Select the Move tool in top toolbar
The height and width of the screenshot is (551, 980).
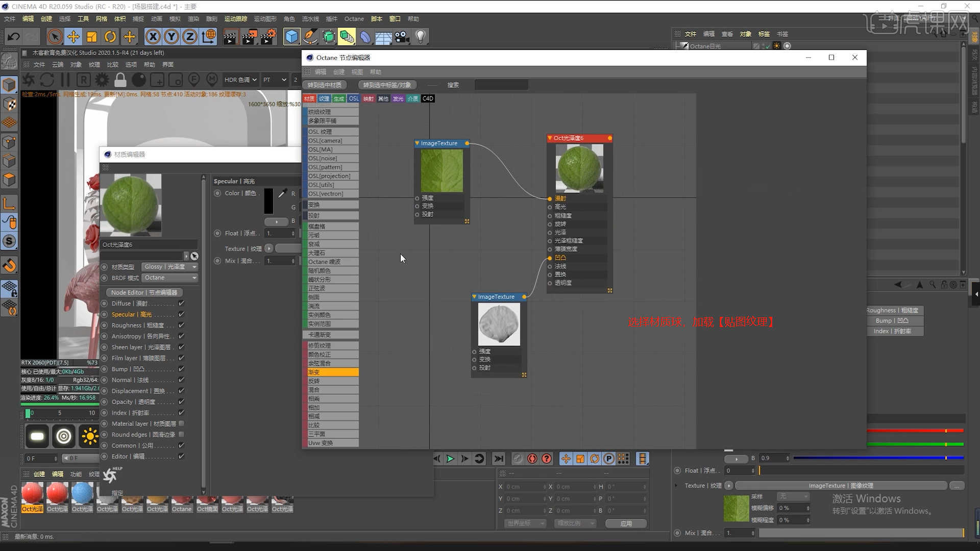pyautogui.click(x=73, y=37)
